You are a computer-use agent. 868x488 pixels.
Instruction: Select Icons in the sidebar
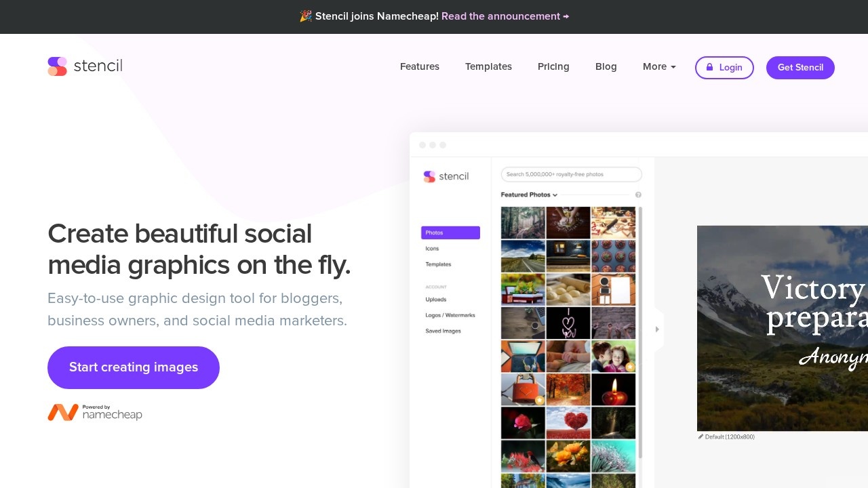point(432,249)
